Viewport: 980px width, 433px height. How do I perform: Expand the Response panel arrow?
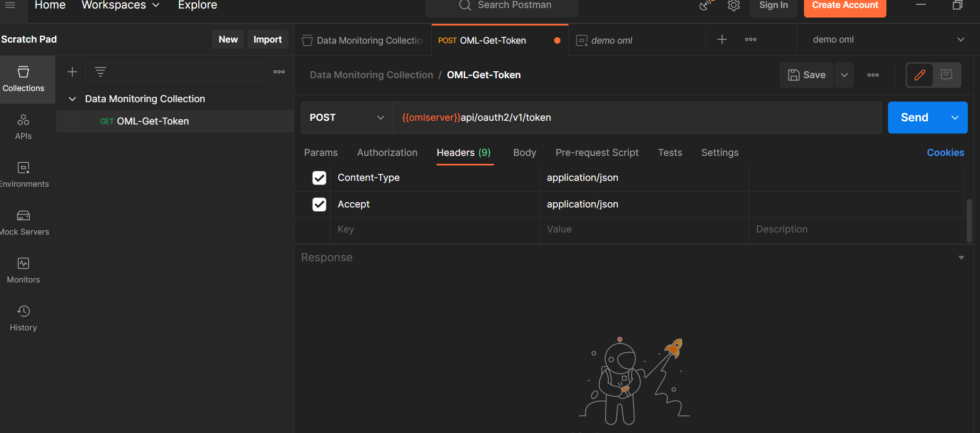[961, 258]
